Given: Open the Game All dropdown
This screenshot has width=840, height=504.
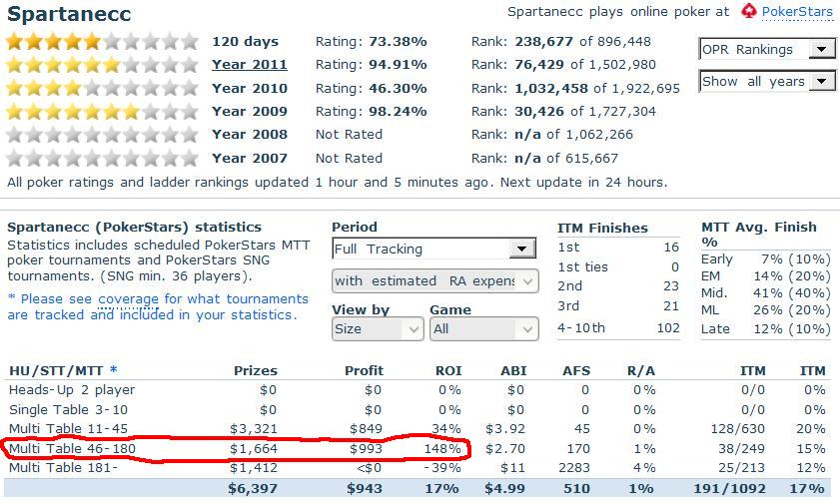Looking at the screenshot, I should (x=483, y=328).
